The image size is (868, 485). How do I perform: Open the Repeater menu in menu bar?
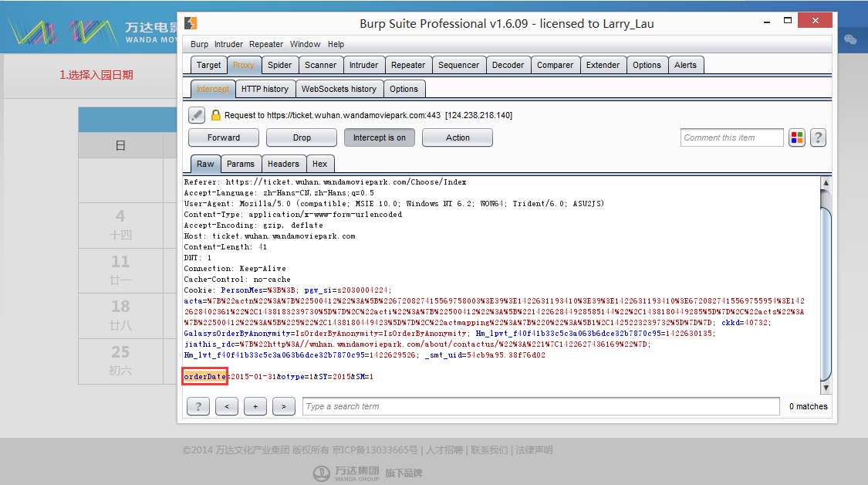coord(265,44)
